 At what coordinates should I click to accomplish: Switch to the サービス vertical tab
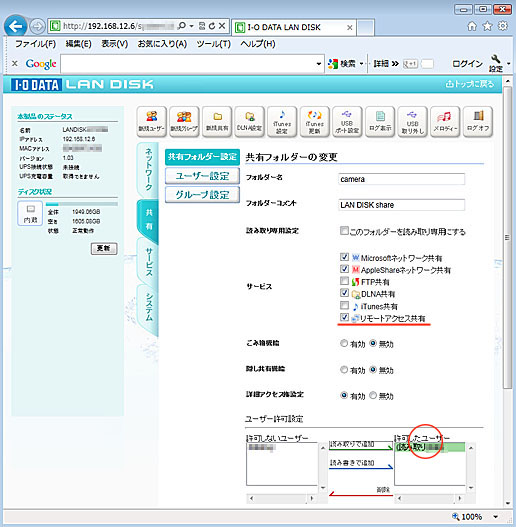[x=148, y=262]
